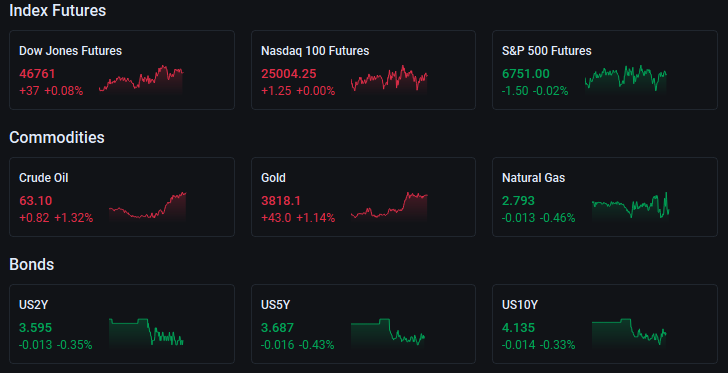
Task: Open the Commodities section heading
Action: pos(57,137)
